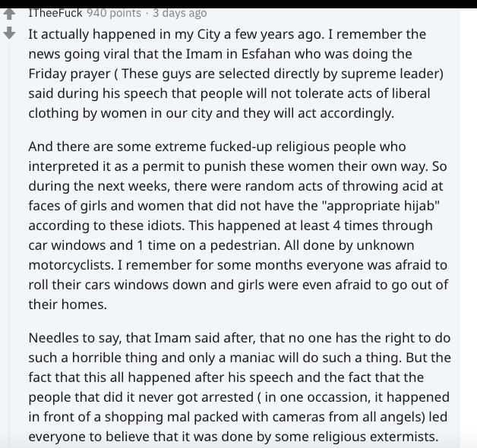Viewport: 477px width, 448px height.
Task: Click the word "motorcyclists" in the comment
Action: point(71,265)
